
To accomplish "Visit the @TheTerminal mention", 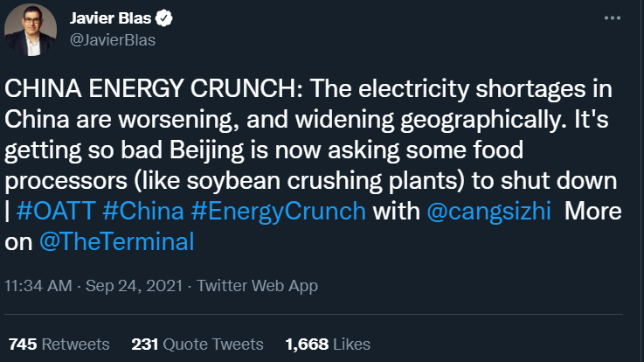I will click(x=116, y=241).
